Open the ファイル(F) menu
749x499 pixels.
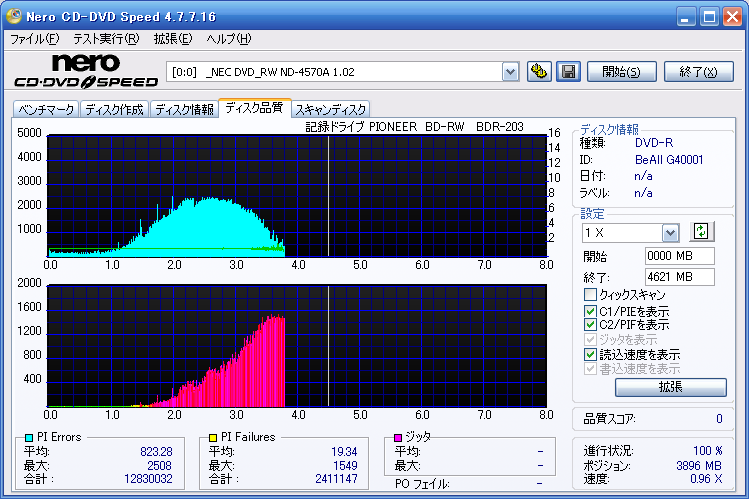(34, 39)
